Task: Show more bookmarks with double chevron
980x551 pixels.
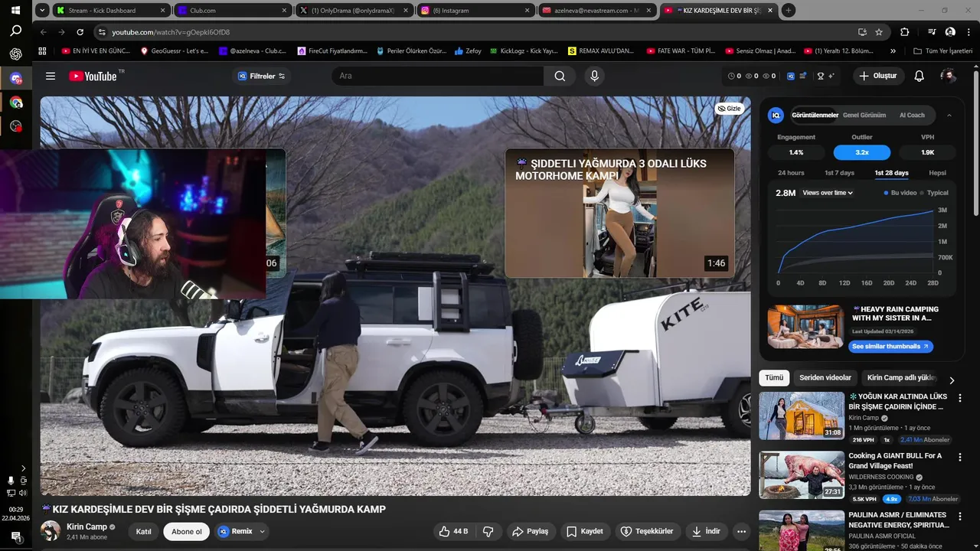Action: [x=893, y=51]
